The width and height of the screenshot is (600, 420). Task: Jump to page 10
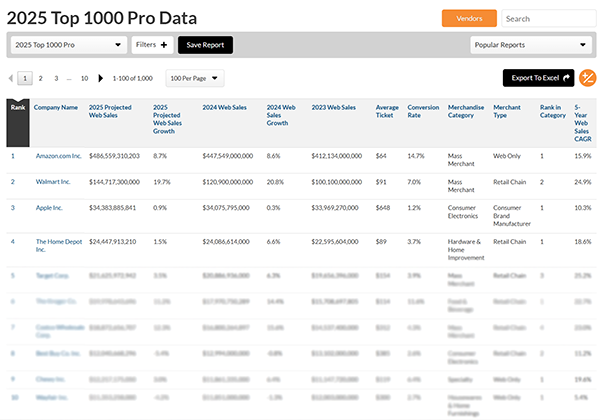point(85,78)
